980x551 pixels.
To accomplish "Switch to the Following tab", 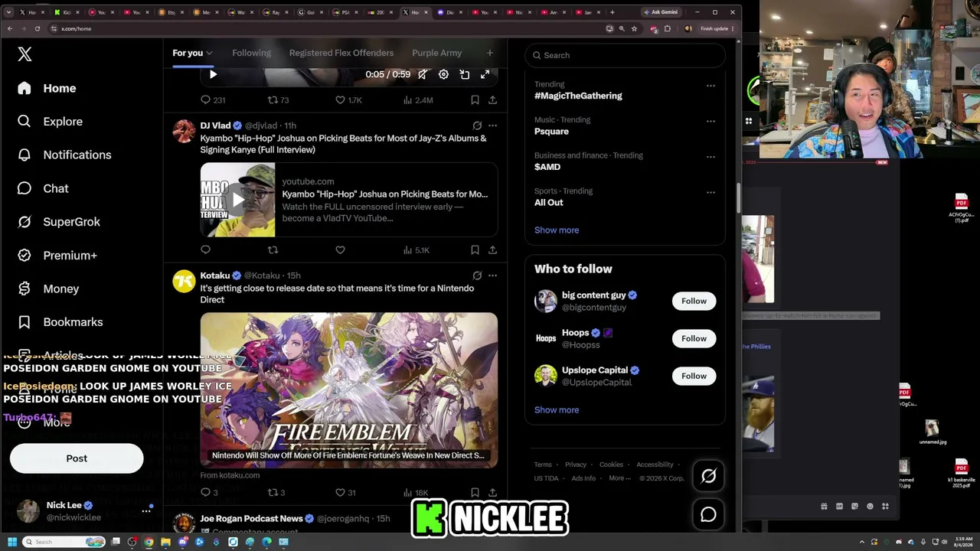I will 251,53.
